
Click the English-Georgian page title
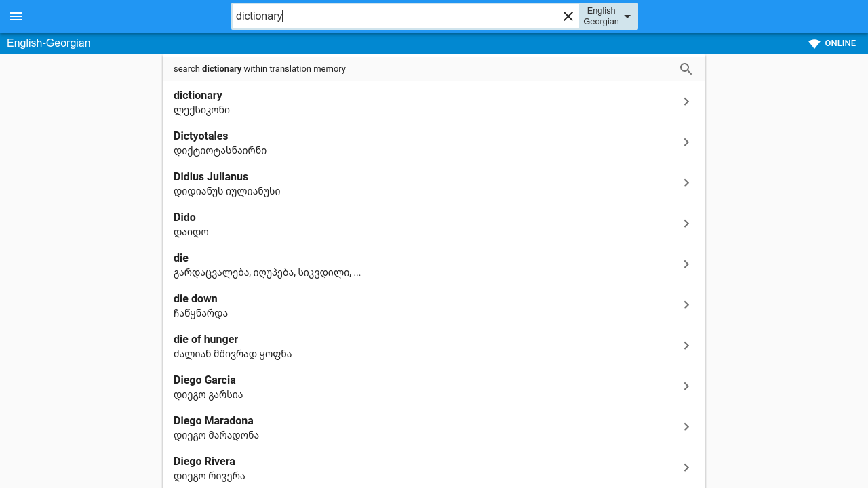[49, 43]
